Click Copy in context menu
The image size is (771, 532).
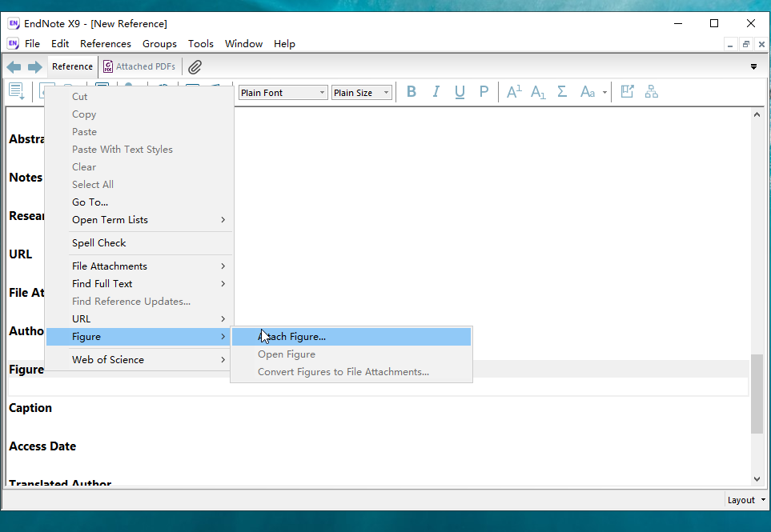tap(139, 114)
